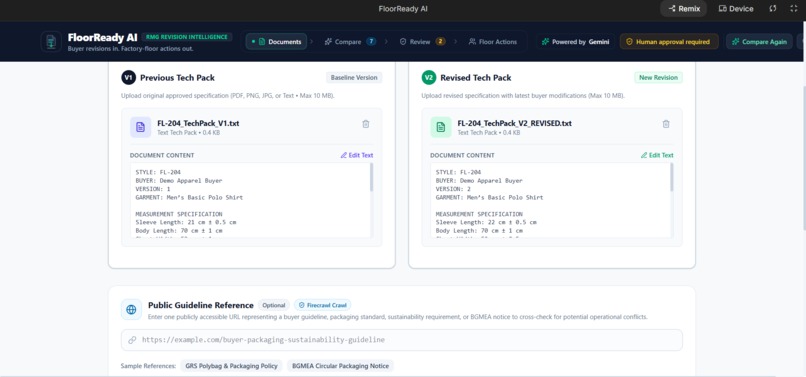Click the globe icon beside Public Guideline Reference

click(x=131, y=310)
